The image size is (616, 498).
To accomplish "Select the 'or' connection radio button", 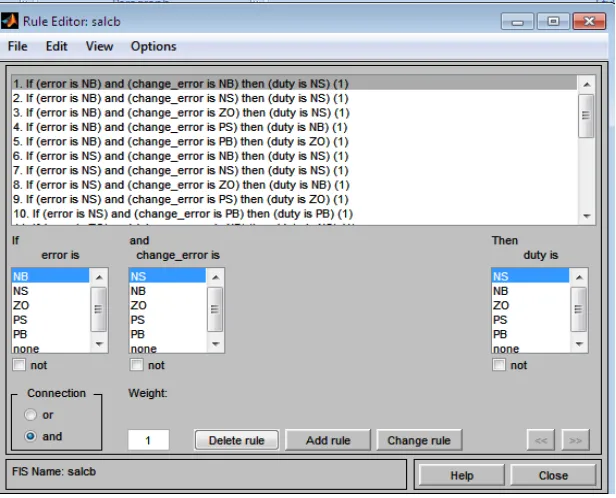I will click(30, 415).
